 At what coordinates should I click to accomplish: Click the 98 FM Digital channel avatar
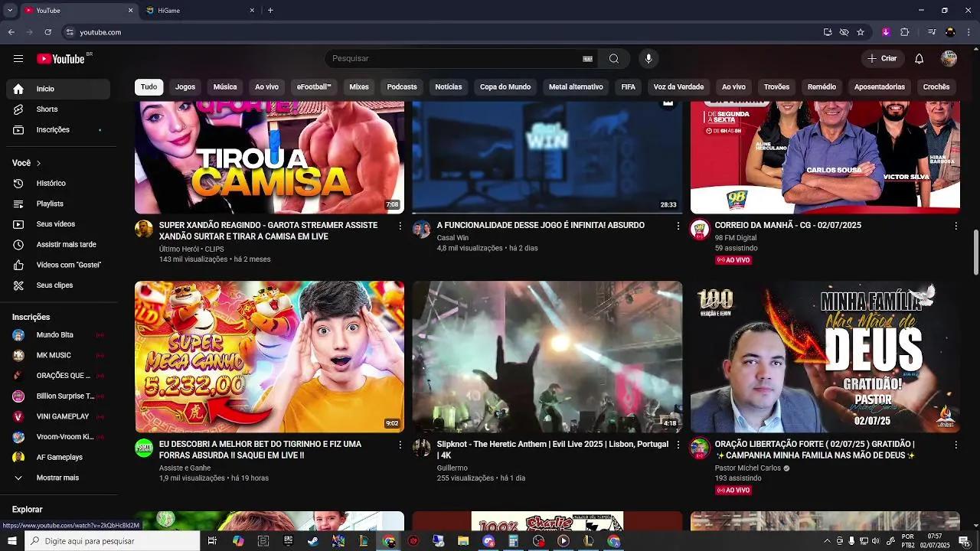700,229
